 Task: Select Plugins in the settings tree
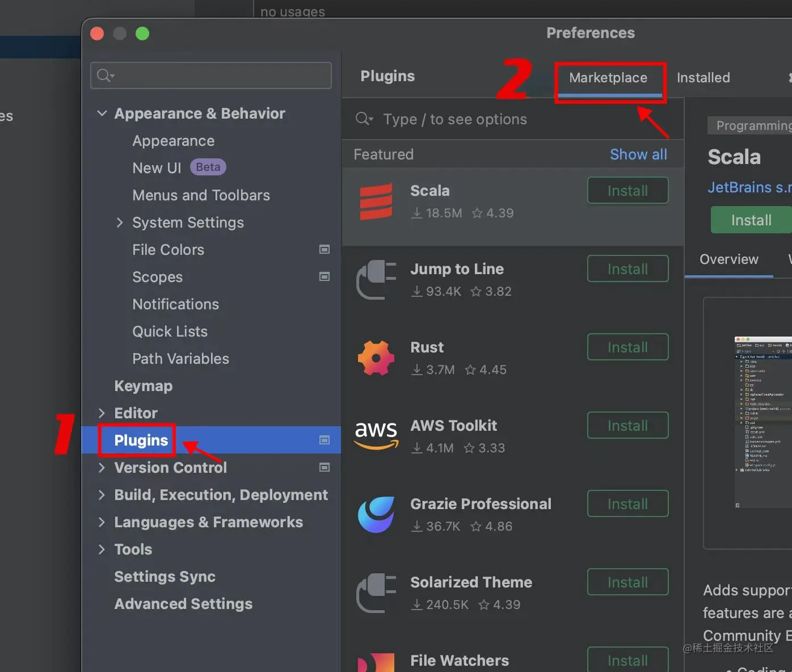[141, 440]
